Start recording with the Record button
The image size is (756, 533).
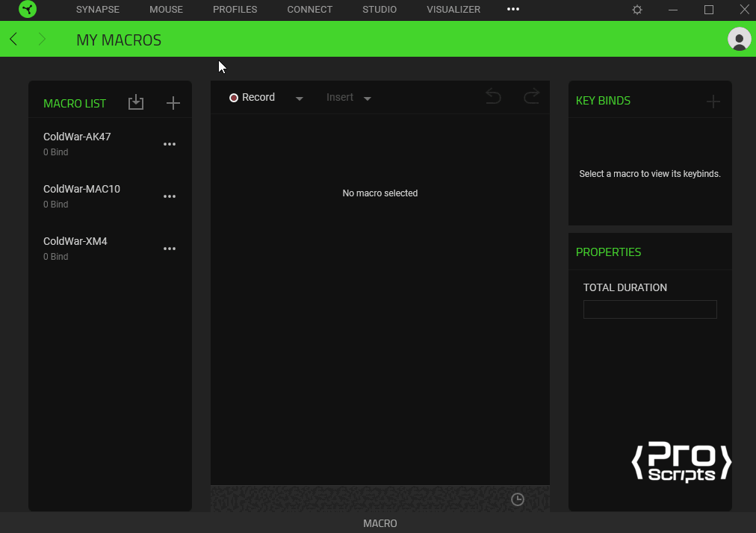click(252, 98)
